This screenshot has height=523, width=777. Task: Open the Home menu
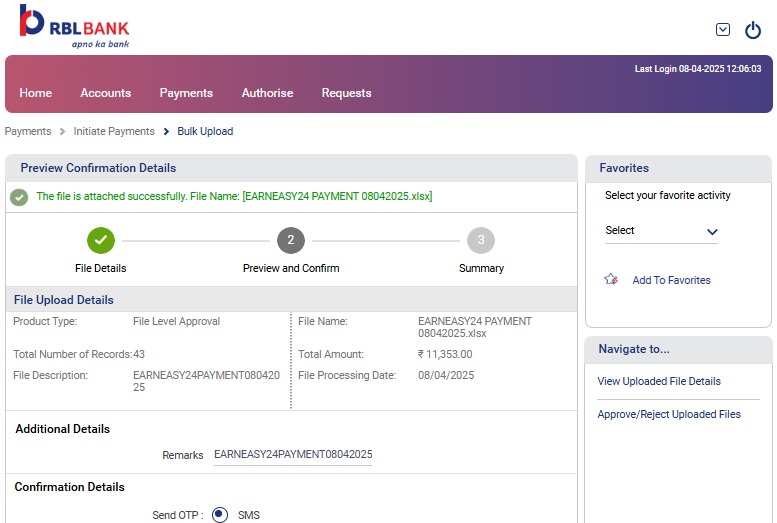tap(36, 93)
